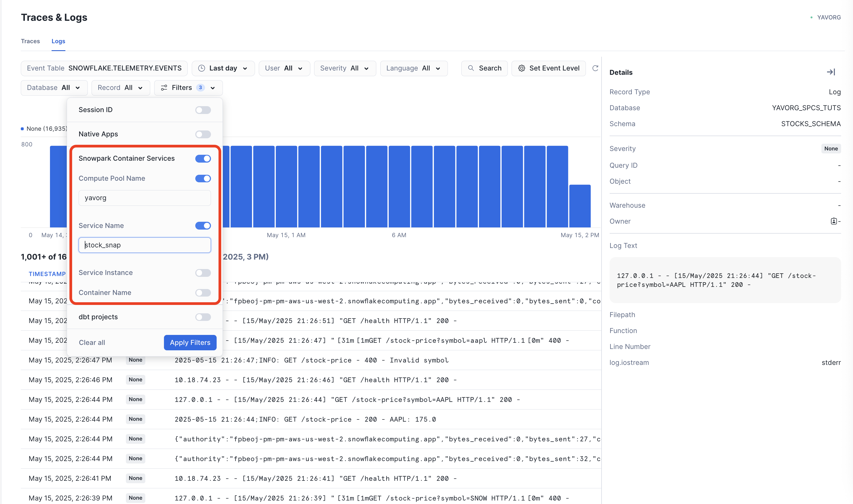Select the 2:26:44 PM log row starting 127.0.0.1
Image resolution: width=853 pixels, height=504 pixels.
click(311, 400)
